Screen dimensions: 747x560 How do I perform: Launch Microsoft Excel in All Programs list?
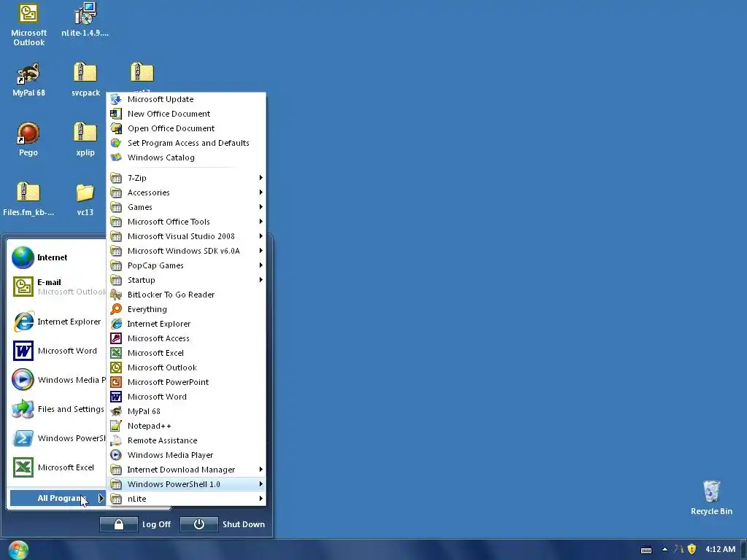click(x=186, y=353)
